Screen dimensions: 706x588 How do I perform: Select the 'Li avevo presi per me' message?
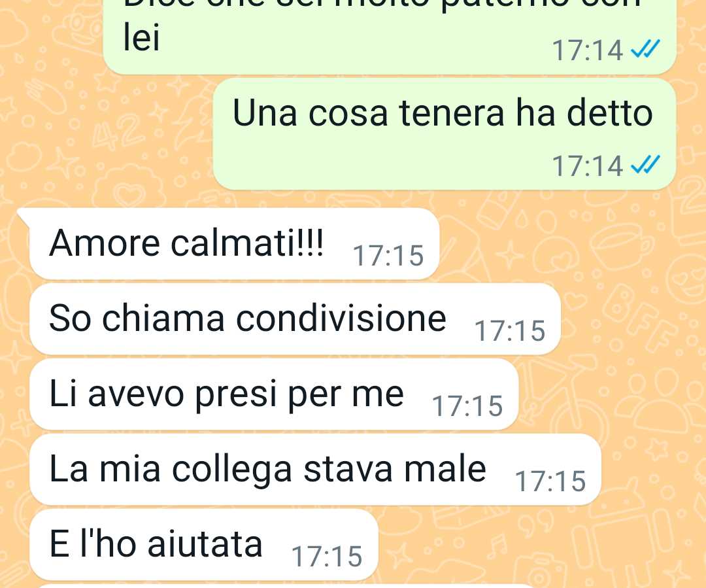pyautogui.click(x=274, y=394)
